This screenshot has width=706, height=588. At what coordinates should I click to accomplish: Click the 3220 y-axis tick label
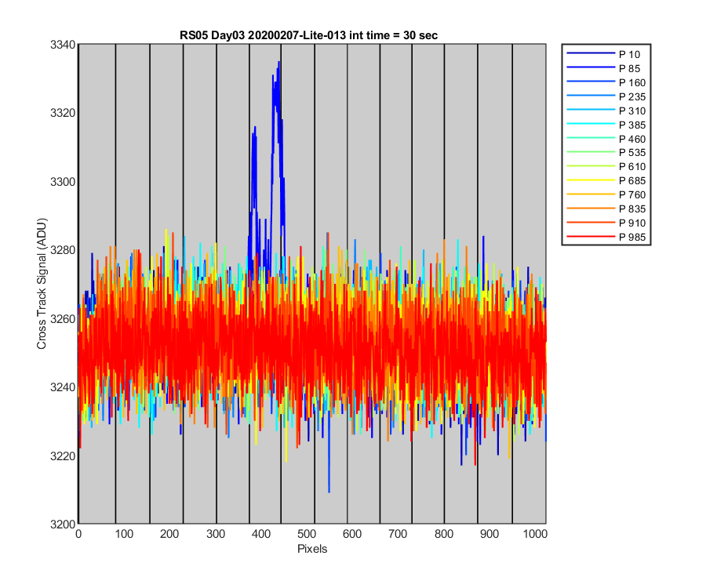click(x=63, y=456)
